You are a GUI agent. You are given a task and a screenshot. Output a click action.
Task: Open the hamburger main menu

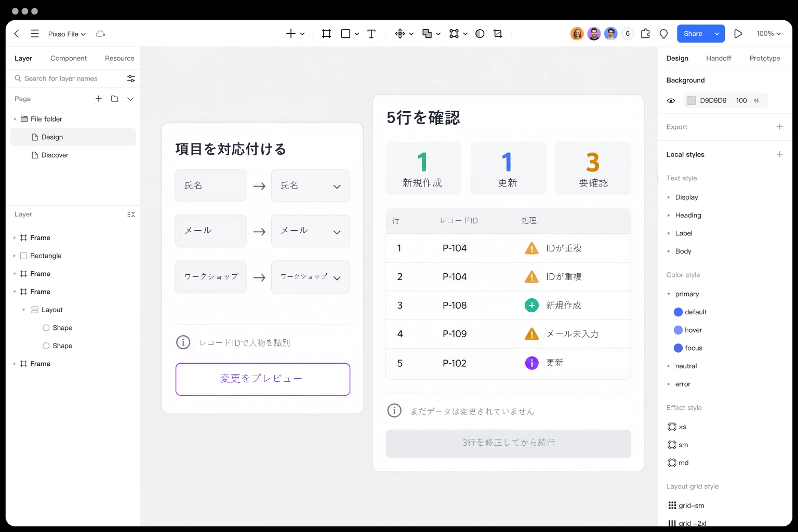pos(35,34)
